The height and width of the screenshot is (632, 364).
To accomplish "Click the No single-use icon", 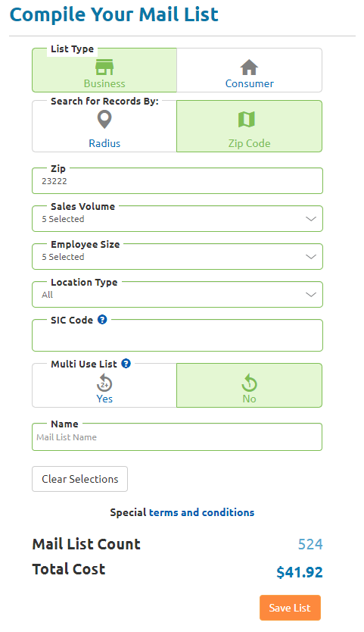I will coord(249,383).
